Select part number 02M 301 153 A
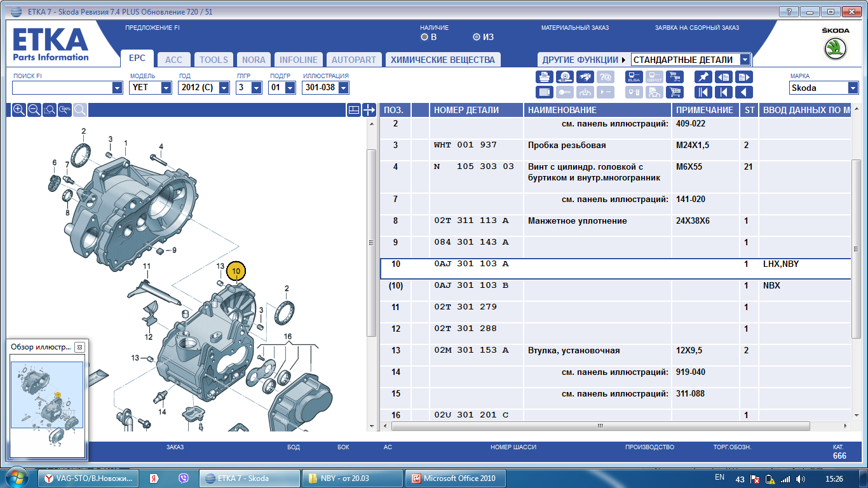The height and width of the screenshot is (488, 868). tap(471, 350)
